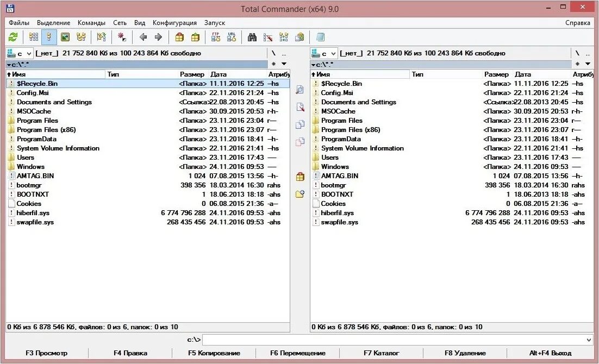Open the Thumbnails view icon
This screenshot has height=364, width=599.
(x=65, y=37)
